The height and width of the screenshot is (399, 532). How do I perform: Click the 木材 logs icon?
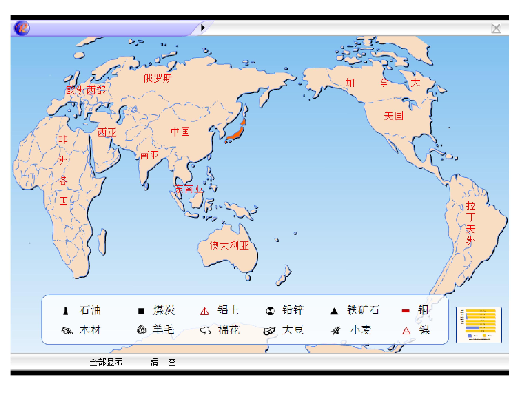coord(67,331)
